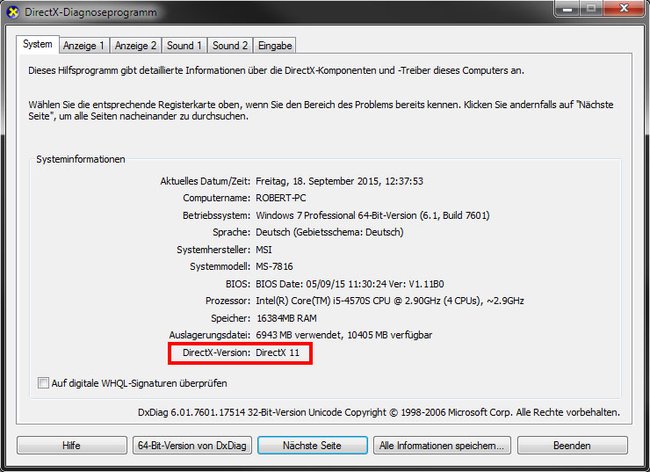Click the Prozessor label

pos(228,300)
